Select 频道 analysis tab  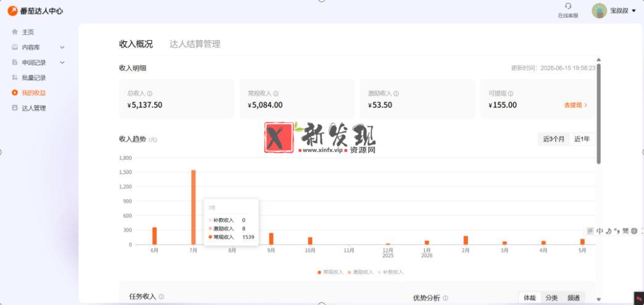[573, 298]
